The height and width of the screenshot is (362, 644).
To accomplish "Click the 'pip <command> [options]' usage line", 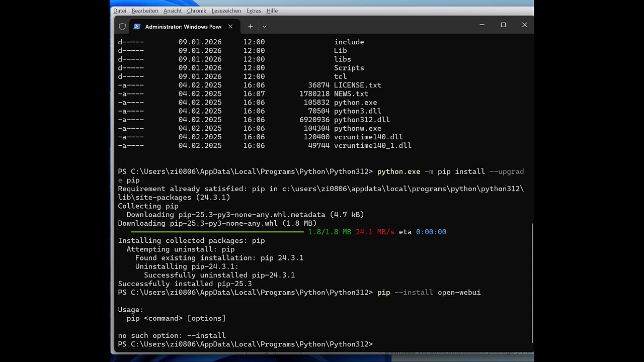I will click(176, 318).
